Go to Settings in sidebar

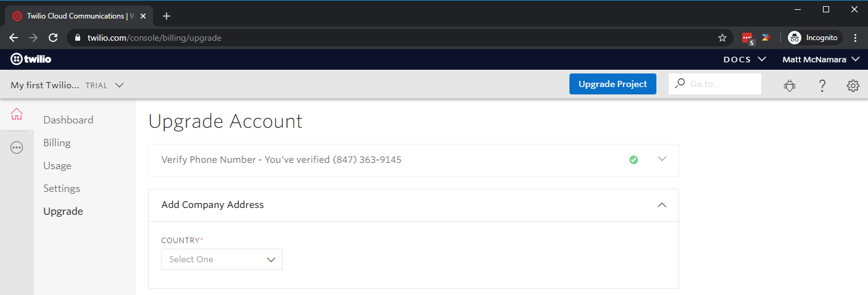pos(62,188)
